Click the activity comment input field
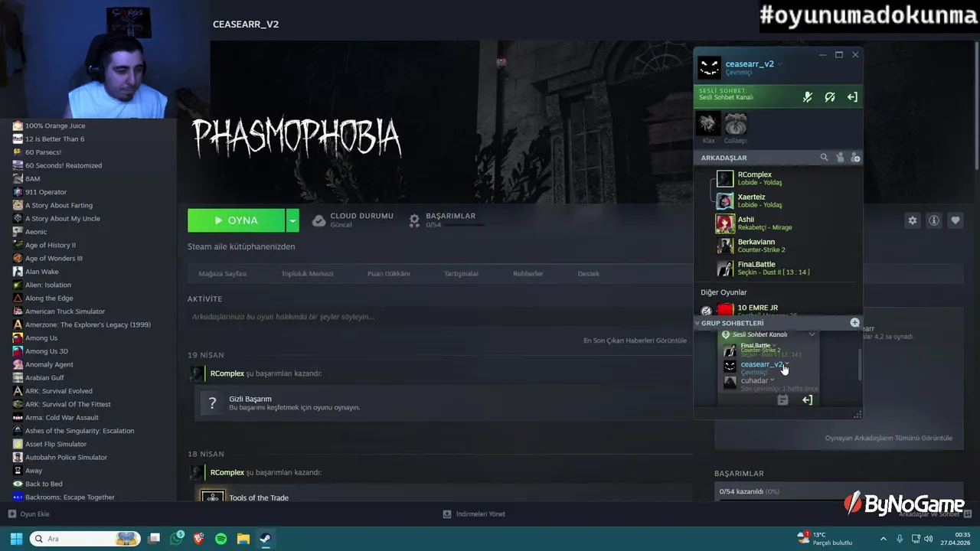 pyautogui.click(x=436, y=317)
